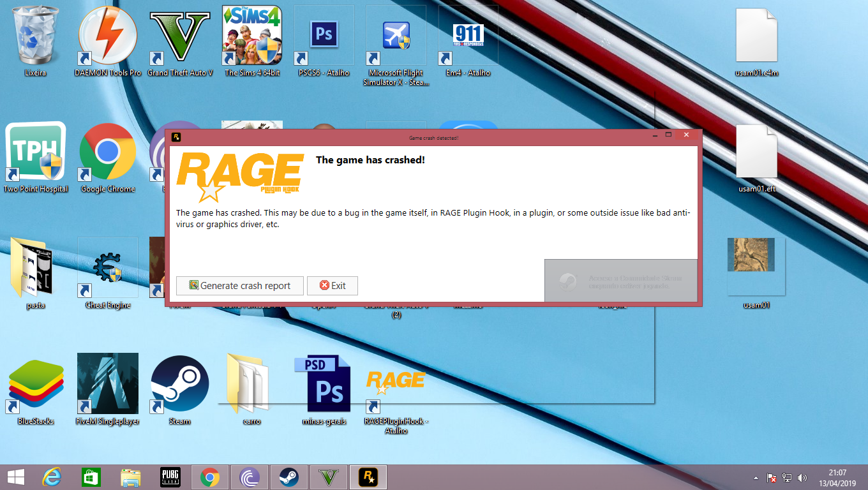This screenshot has width=868, height=490.
Task: Select the PSCS6 - Atalho Photoshop shortcut
Action: (x=324, y=41)
